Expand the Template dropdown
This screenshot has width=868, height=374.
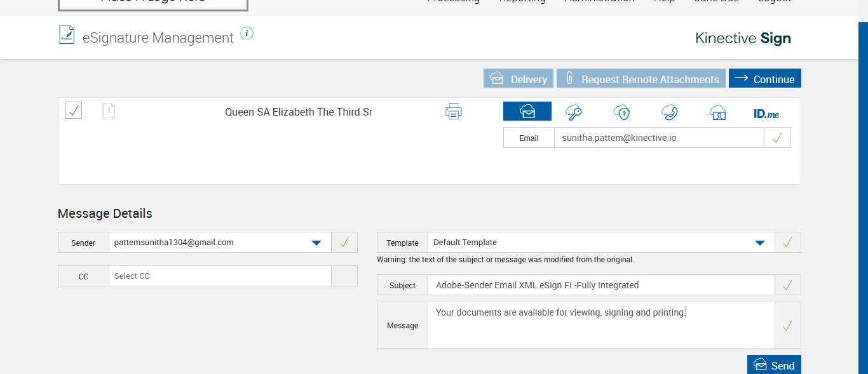759,243
